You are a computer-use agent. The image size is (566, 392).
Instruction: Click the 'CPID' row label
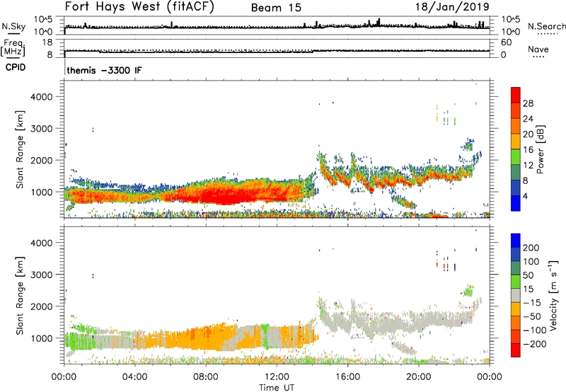coord(16,67)
